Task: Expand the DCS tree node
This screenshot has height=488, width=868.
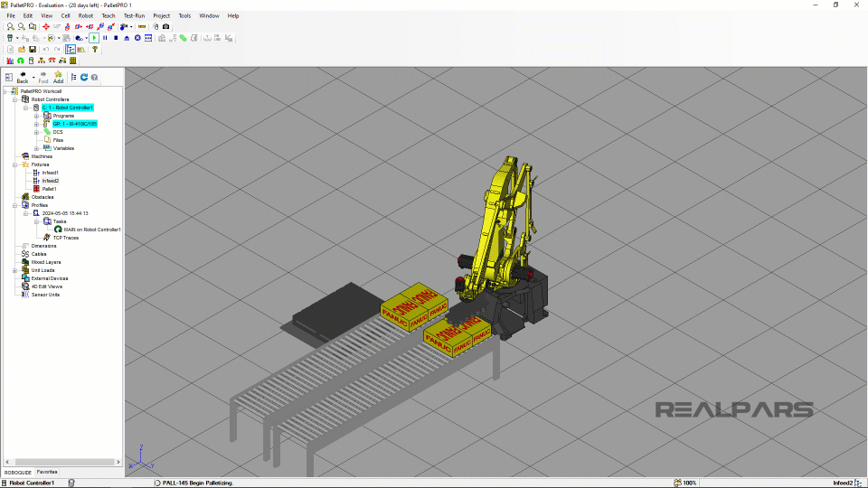Action: [x=36, y=132]
